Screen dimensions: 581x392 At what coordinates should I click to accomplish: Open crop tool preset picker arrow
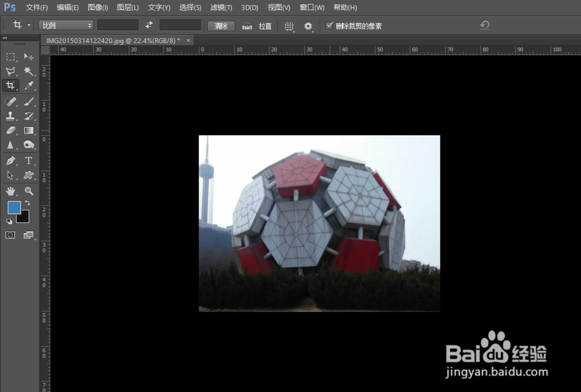coord(29,25)
